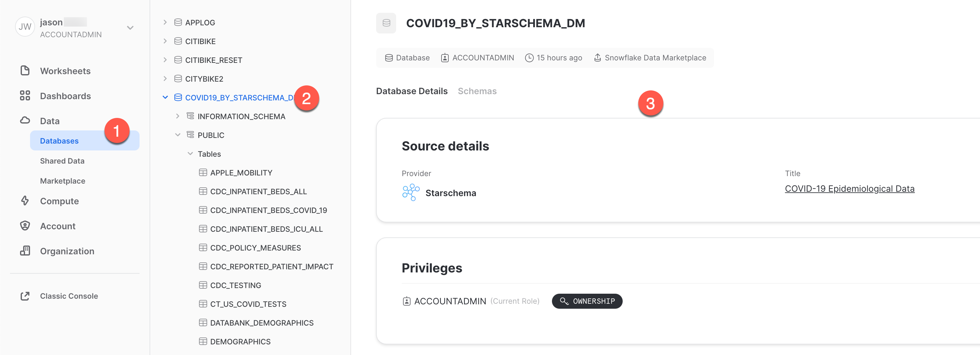Viewport: 980px width, 355px height.
Task: Collapse the PUBLIC schema
Action: pos(177,134)
